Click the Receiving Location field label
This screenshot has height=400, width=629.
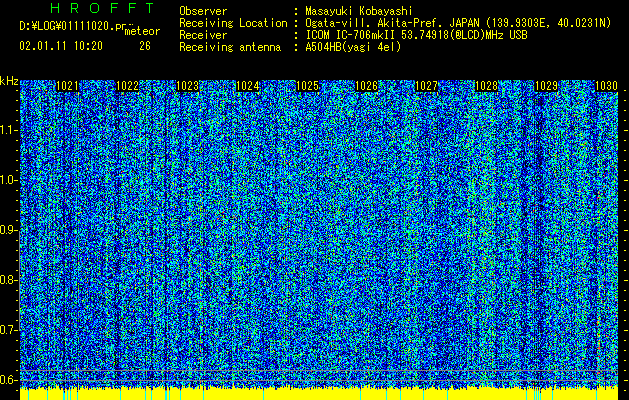(233, 23)
